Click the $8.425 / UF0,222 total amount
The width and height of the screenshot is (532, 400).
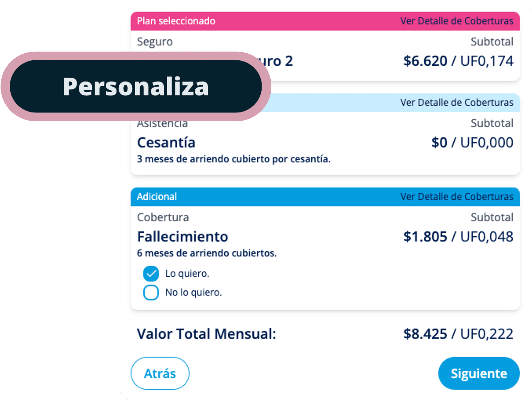pyautogui.click(x=458, y=334)
